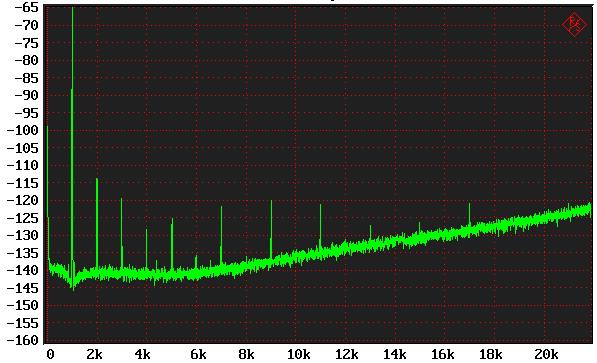Click the 12k frequency axis label

pyautogui.click(x=346, y=355)
